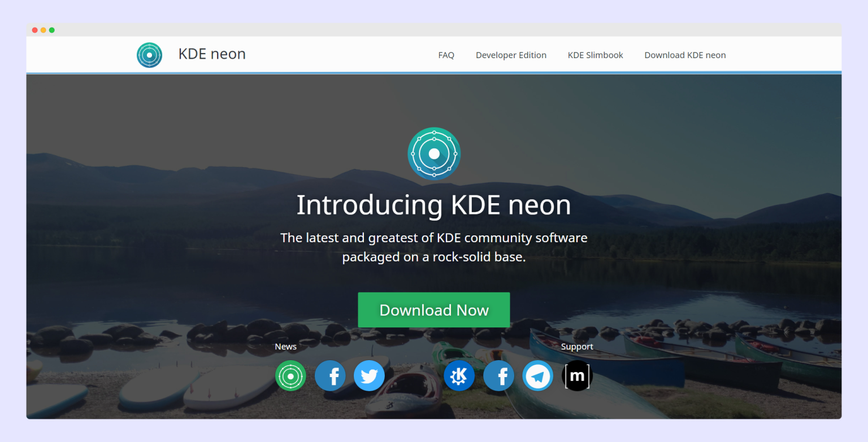Open the Facebook icon under Support
This screenshot has height=442, width=868.
(x=498, y=375)
